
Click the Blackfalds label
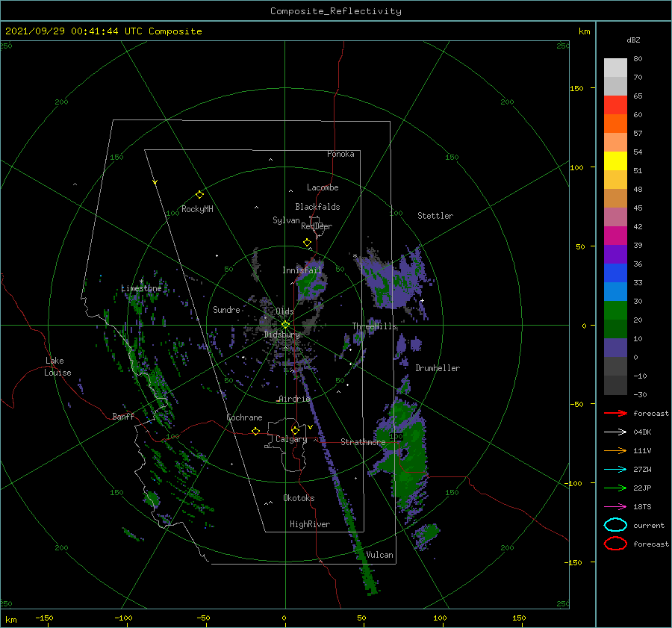pyautogui.click(x=317, y=207)
